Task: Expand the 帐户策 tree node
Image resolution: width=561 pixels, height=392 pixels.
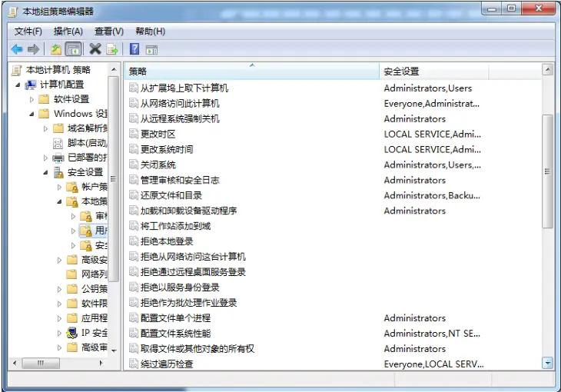Action: click(x=59, y=187)
